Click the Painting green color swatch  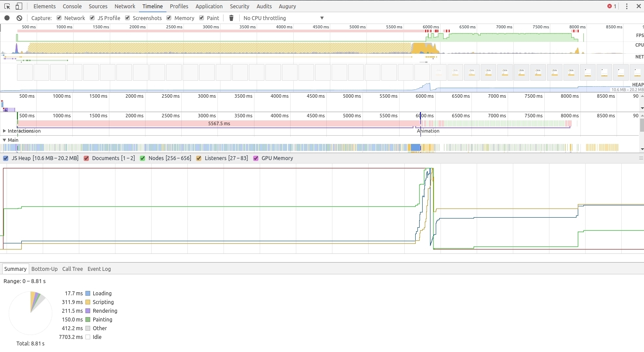pos(88,320)
